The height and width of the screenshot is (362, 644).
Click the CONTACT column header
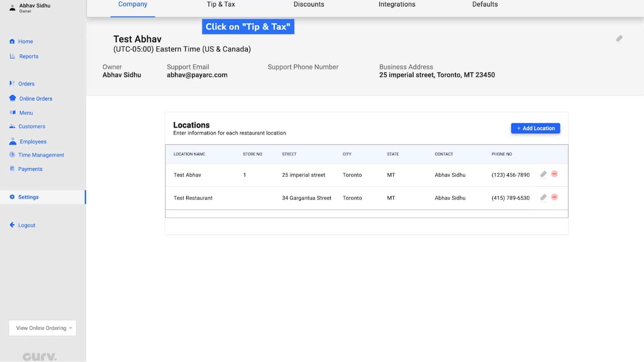click(444, 154)
